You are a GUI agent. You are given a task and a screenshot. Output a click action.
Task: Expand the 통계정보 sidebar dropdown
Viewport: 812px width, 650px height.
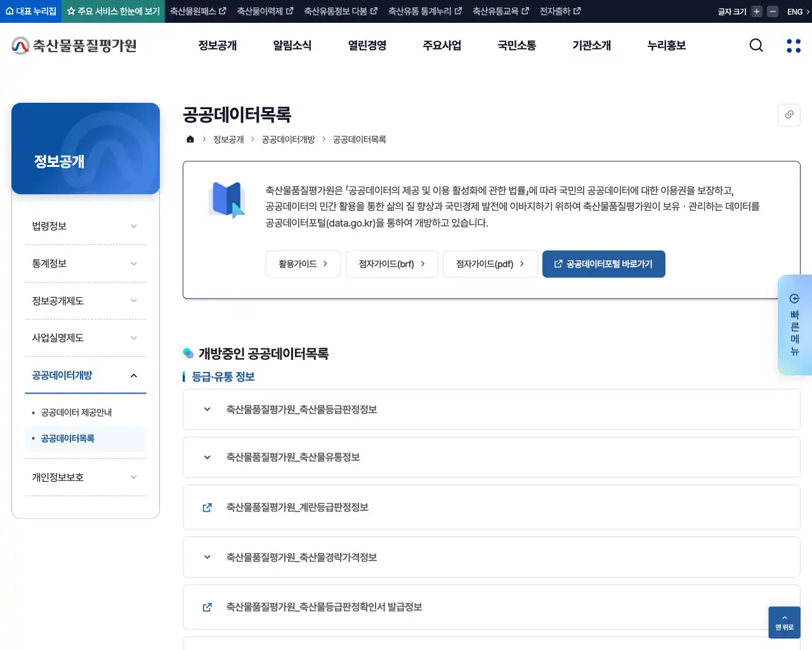tap(86, 263)
